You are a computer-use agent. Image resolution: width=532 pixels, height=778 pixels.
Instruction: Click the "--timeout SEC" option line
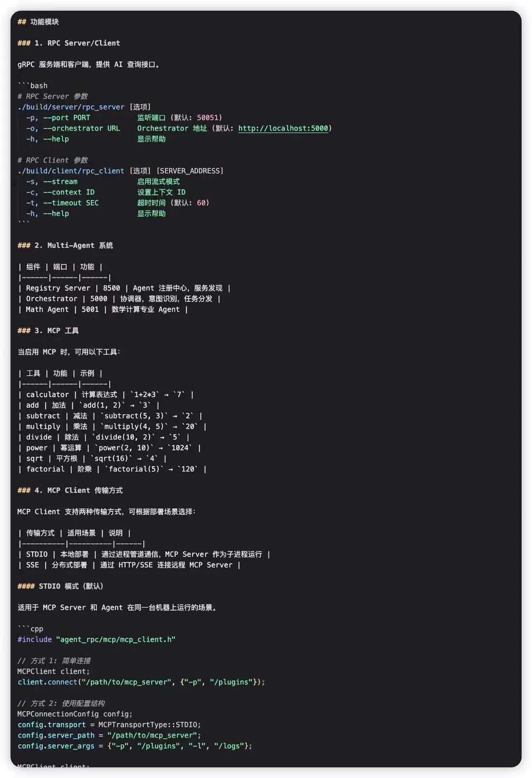71,203
